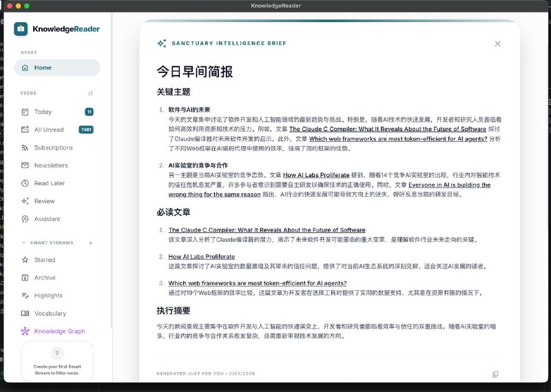
Task: Click the Newsletters envelope icon
Action: click(25, 165)
